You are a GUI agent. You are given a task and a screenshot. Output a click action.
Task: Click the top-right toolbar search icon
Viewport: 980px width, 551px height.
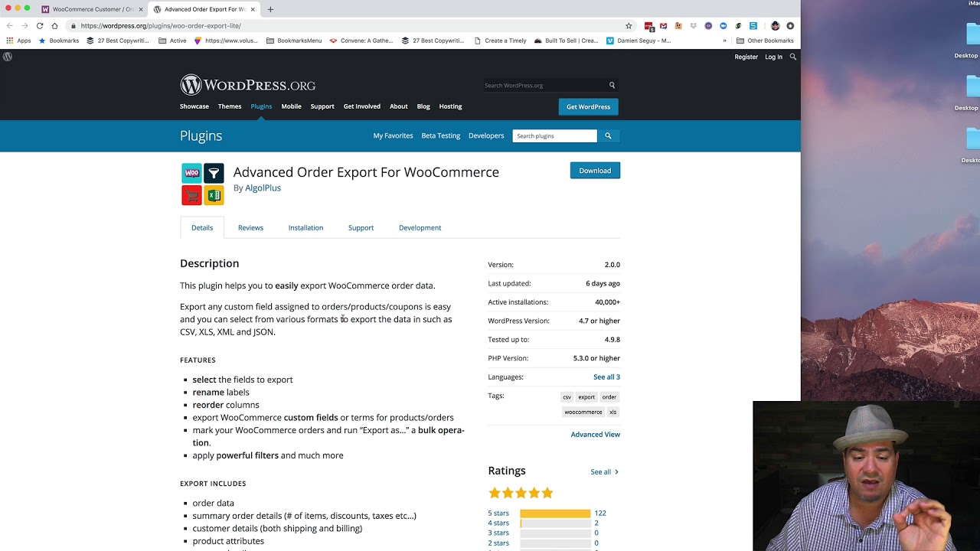(793, 57)
